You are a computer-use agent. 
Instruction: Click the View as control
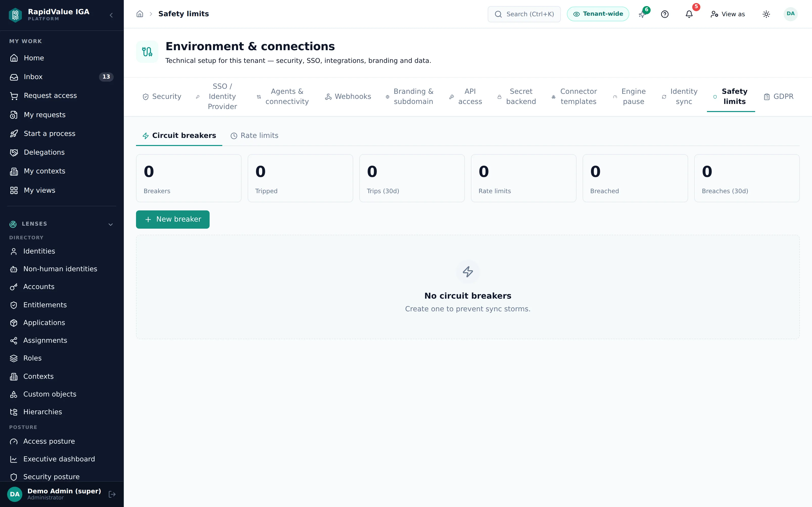tap(728, 14)
